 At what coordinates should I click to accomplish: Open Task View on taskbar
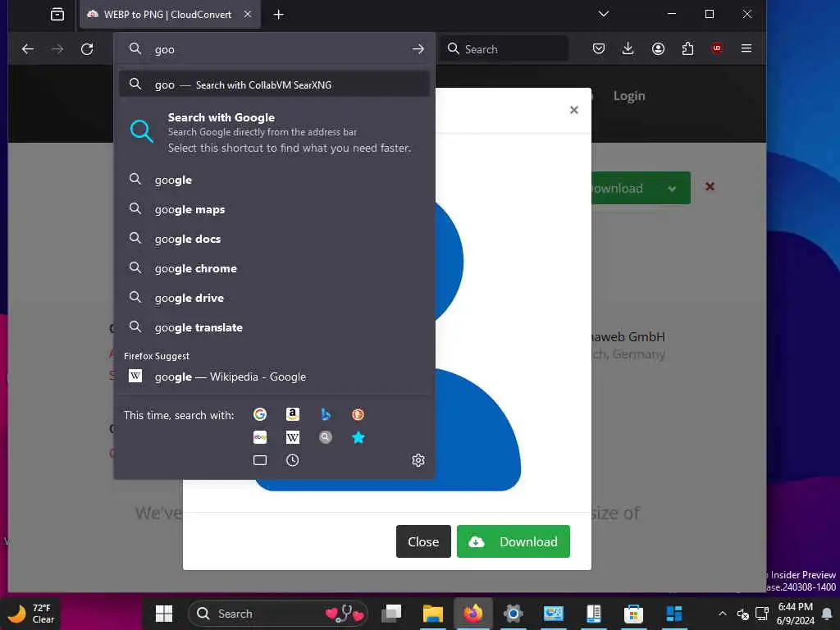pos(391,614)
